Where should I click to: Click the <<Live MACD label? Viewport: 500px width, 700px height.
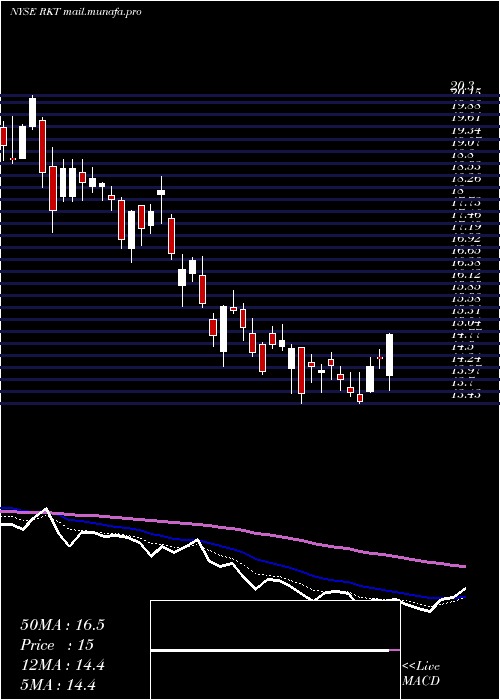pyautogui.click(x=421, y=673)
